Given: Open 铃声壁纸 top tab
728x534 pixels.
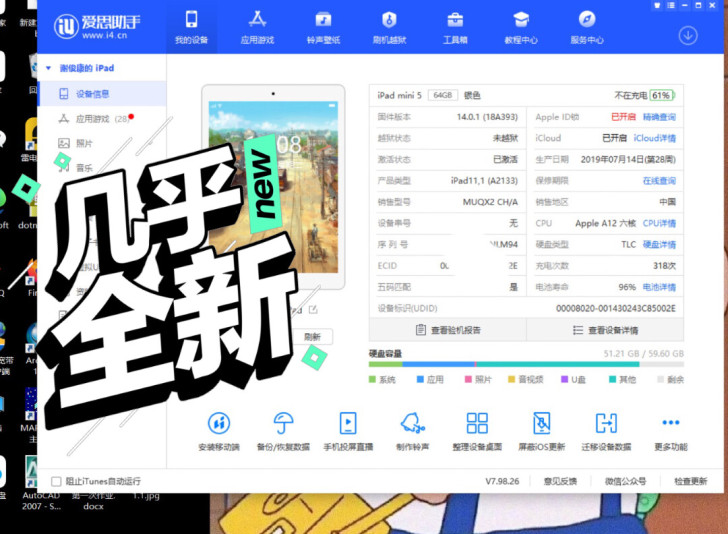Looking at the screenshot, I should tap(323, 28).
